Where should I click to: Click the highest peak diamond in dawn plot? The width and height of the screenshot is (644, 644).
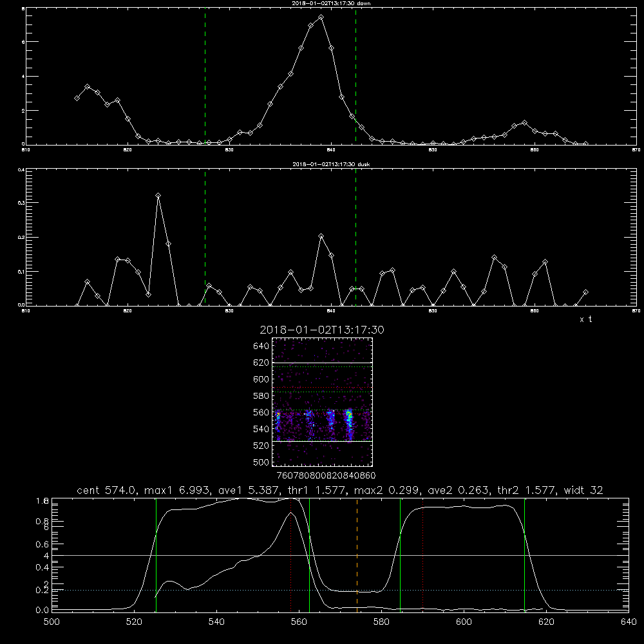[x=321, y=17]
